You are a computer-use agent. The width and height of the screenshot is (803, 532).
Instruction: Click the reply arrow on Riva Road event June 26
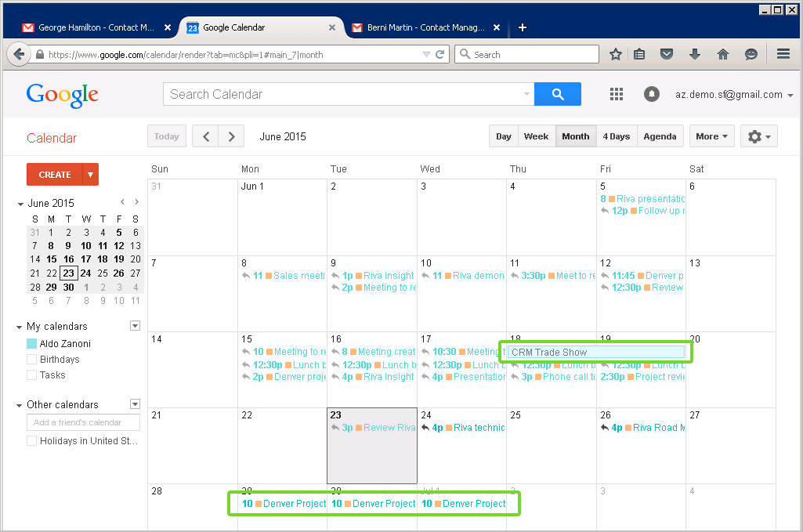(604, 428)
